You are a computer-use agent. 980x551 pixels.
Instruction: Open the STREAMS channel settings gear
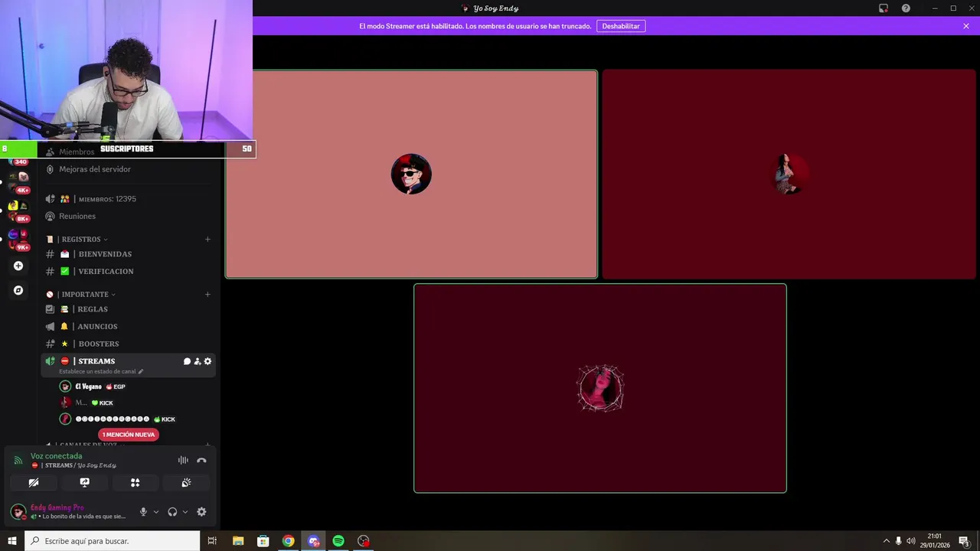pyautogui.click(x=207, y=361)
